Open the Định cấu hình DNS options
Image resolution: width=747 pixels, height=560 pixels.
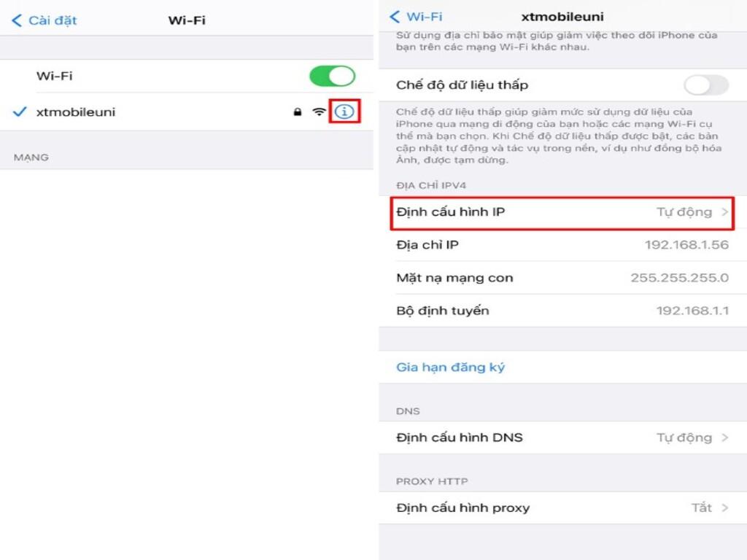(562, 437)
